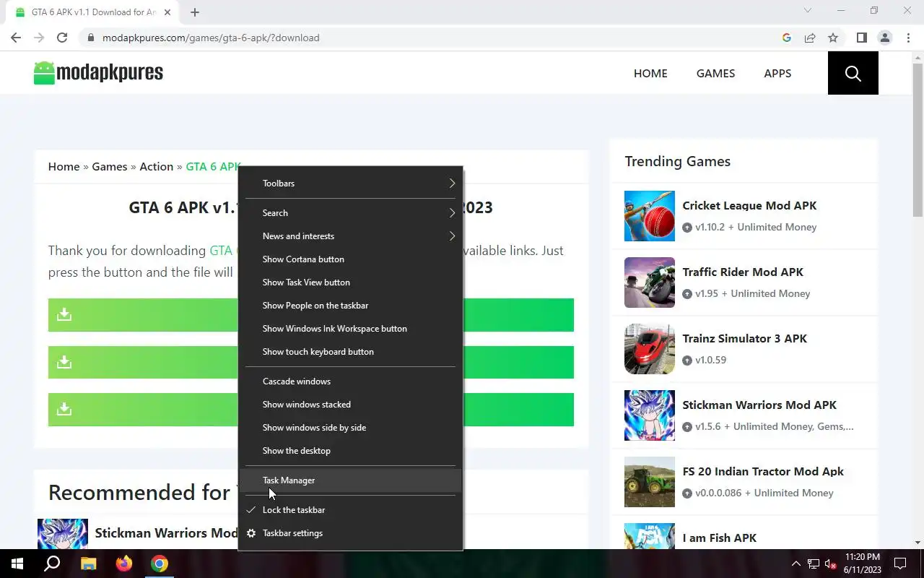Close the GTA 6 APK tab
924x578 pixels.
click(167, 12)
